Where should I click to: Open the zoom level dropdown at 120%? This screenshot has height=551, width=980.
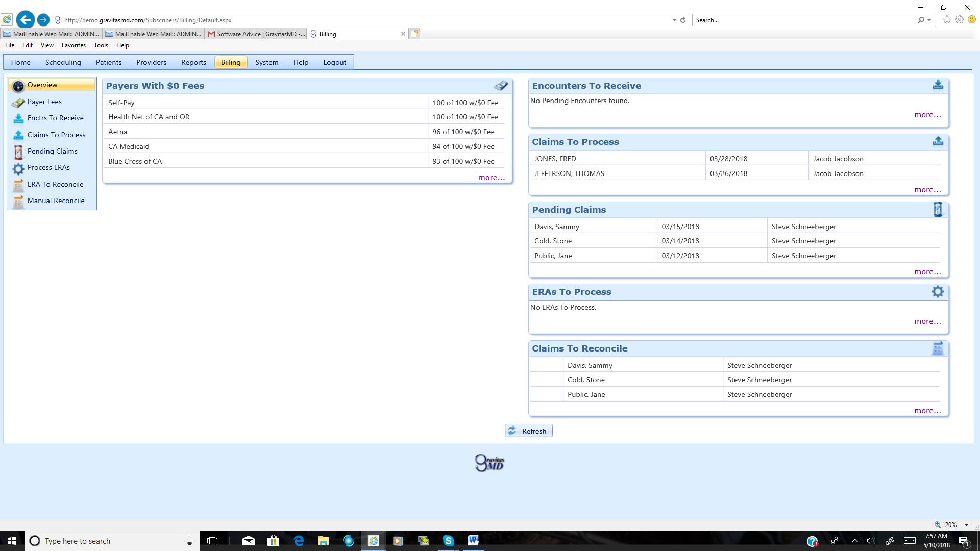click(966, 525)
